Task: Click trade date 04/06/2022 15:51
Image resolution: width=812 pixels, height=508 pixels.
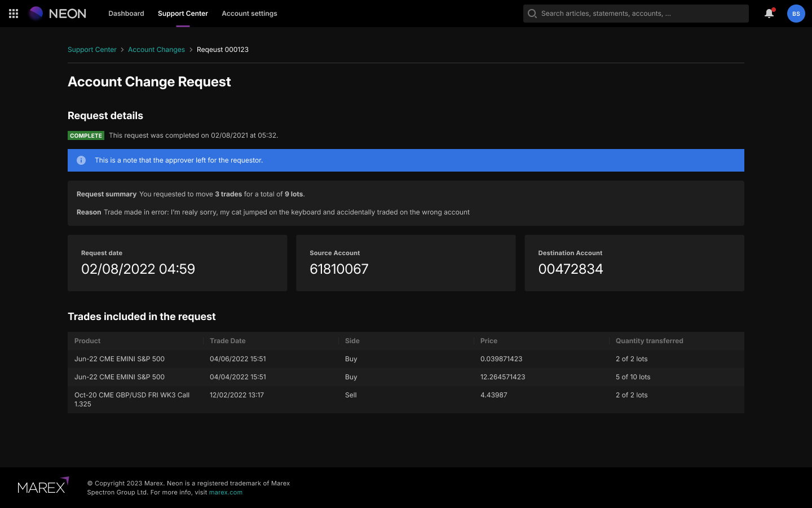Action: click(238, 359)
